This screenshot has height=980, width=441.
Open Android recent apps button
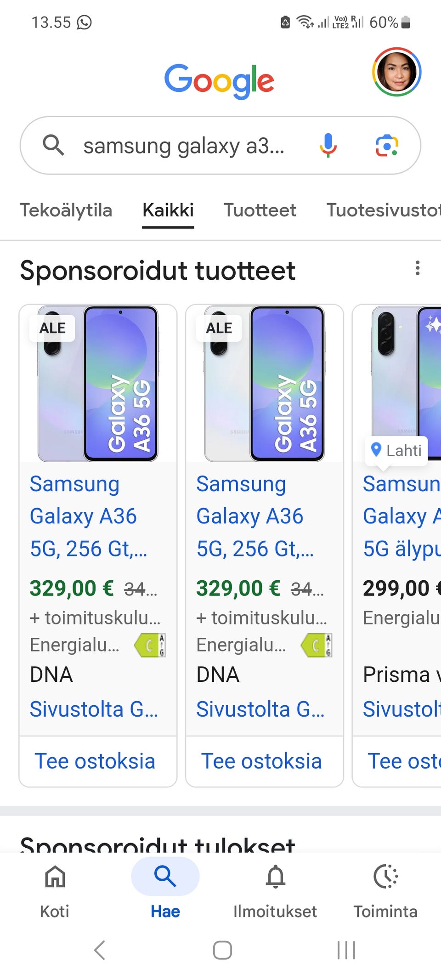click(346, 950)
